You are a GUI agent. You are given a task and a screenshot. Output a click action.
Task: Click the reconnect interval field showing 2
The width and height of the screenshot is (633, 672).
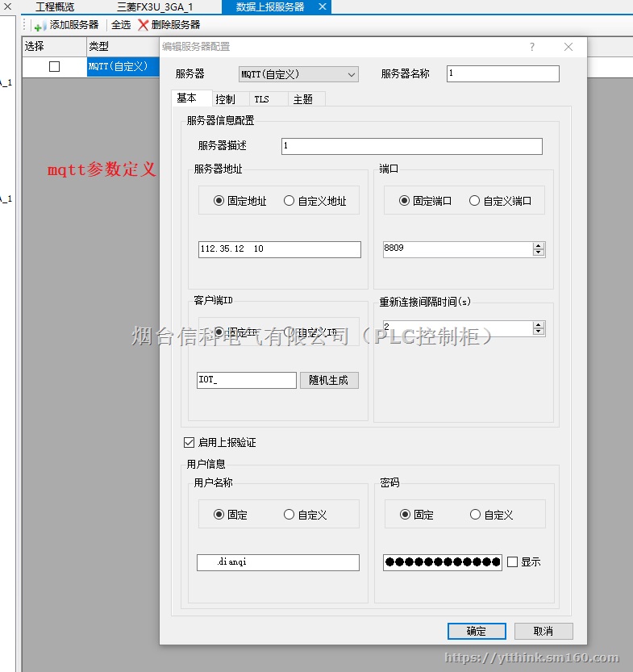[457, 328]
